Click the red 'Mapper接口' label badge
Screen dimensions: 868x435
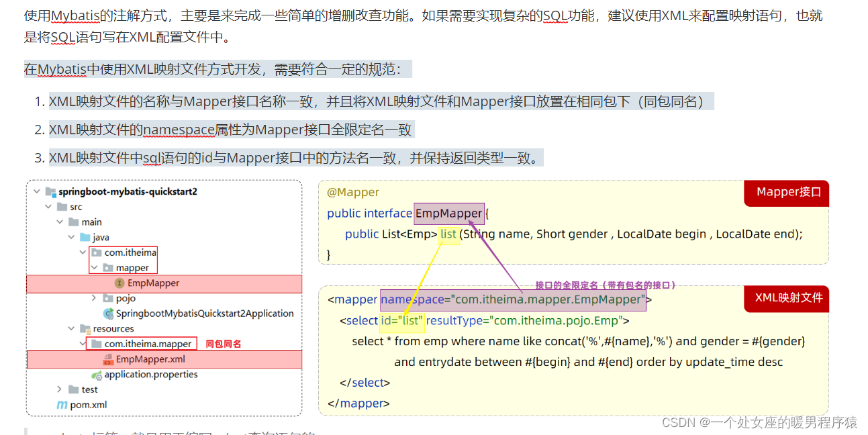[x=787, y=193]
